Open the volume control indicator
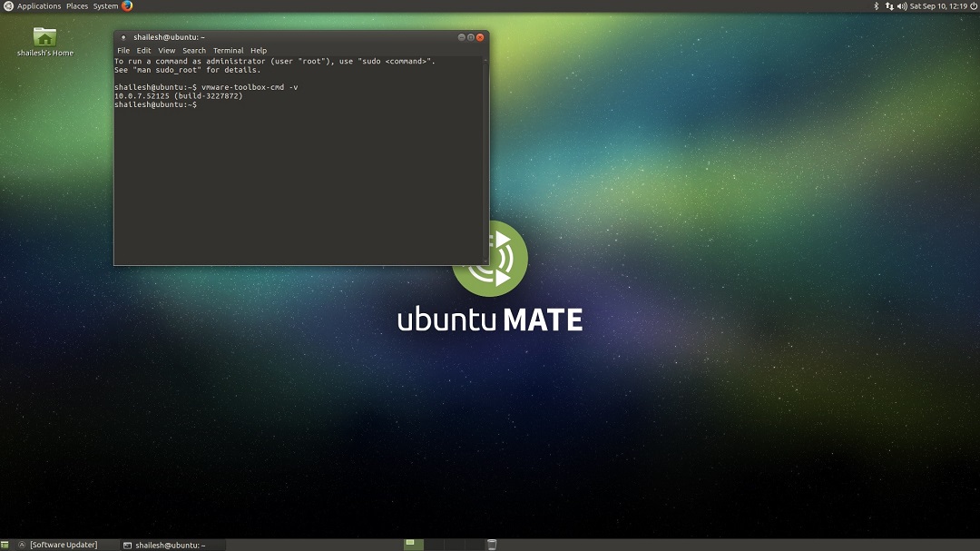 [x=902, y=6]
